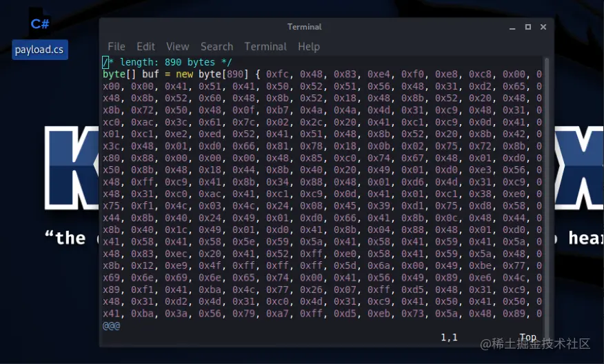Minimize the Terminal window
The image size is (604, 364).
click(512, 27)
